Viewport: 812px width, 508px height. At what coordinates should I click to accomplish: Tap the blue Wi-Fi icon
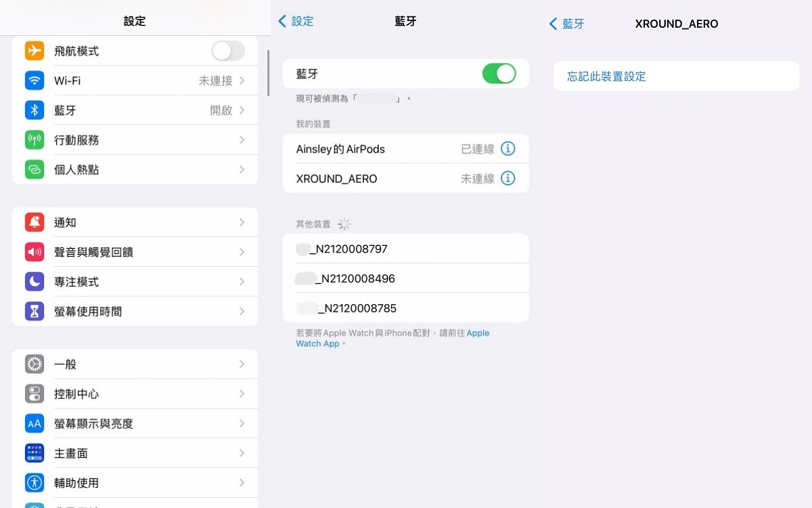click(x=35, y=81)
